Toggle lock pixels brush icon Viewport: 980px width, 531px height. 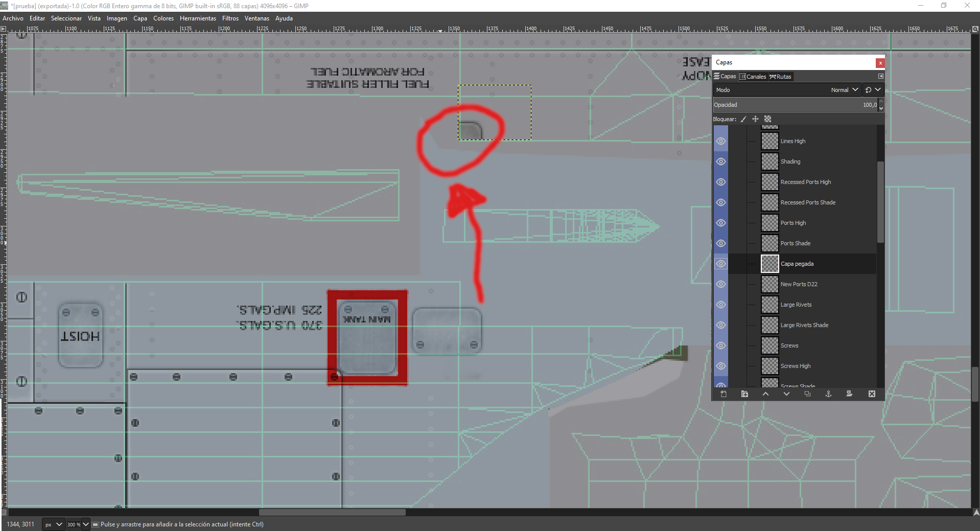743,119
